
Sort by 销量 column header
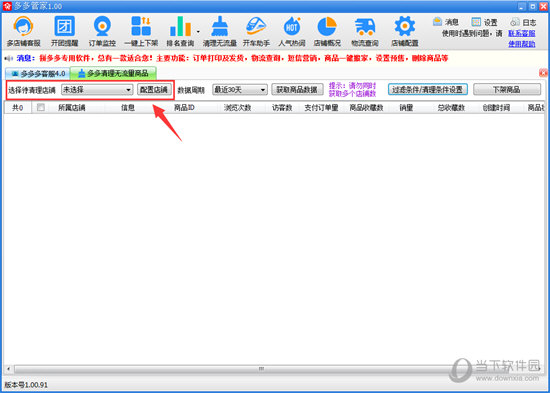[x=406, y=108]
